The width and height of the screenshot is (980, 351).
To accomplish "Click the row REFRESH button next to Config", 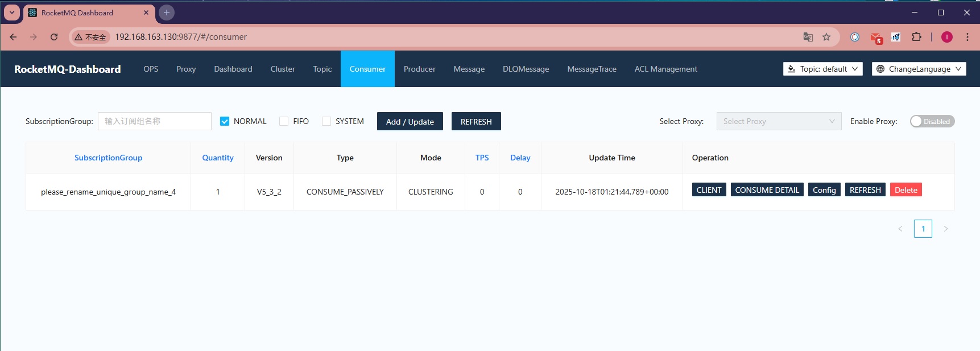I will [x=865, y=190].
